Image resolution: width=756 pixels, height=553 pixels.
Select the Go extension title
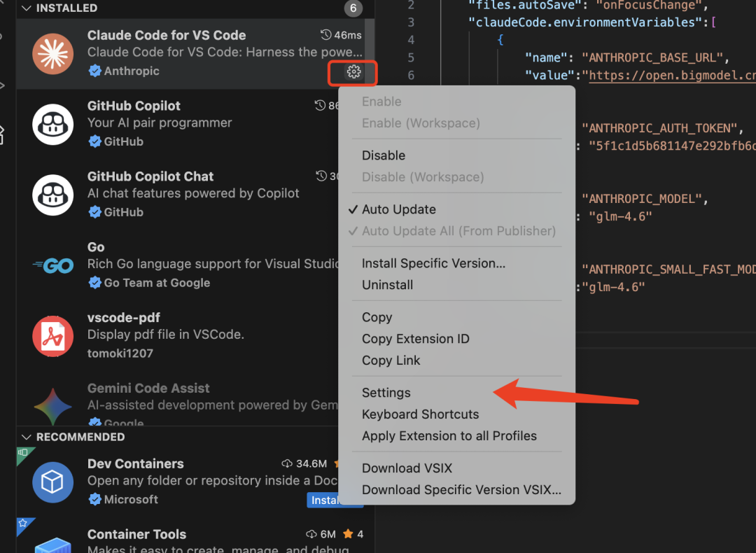click(96, 247)
